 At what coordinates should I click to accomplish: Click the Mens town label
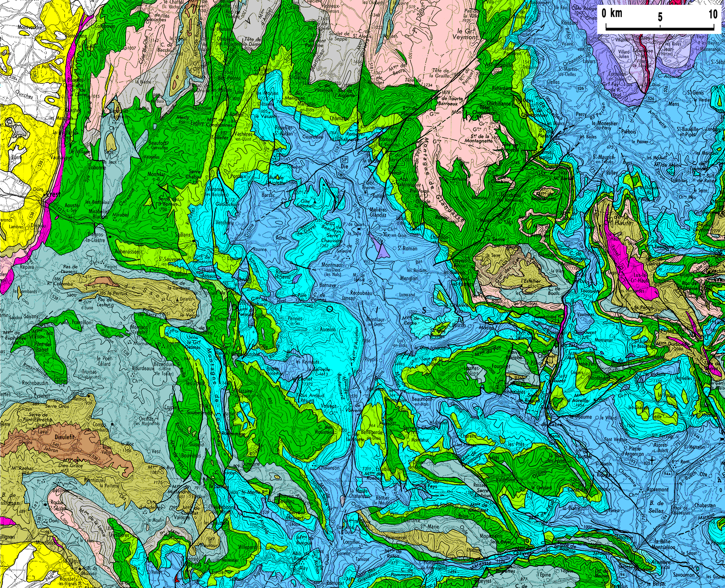(x=674, y=104)
